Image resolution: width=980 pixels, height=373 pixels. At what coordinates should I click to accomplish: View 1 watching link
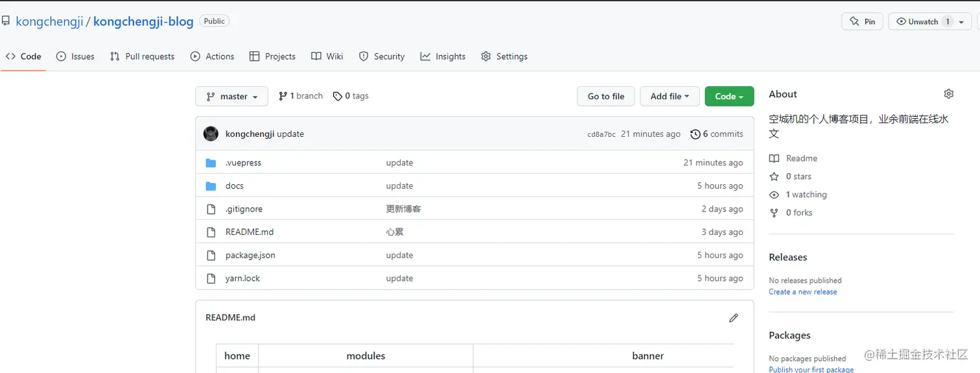click(798, 195)
